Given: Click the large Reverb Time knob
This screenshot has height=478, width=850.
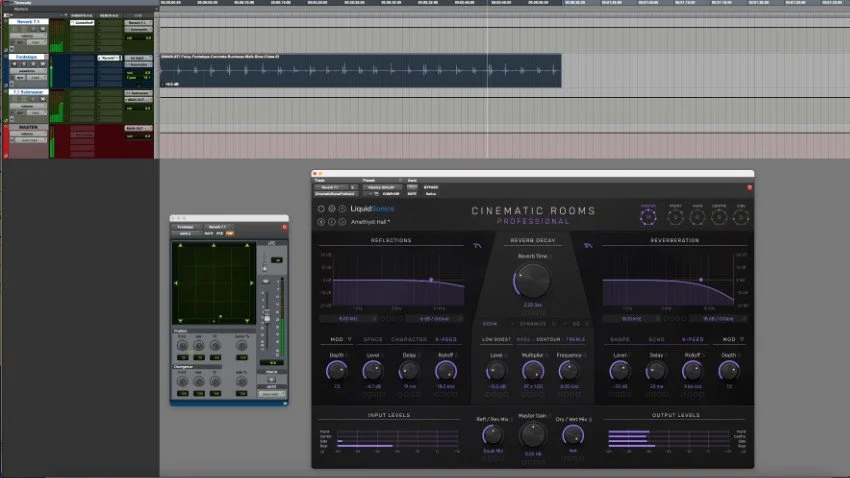Looking at the screenshot, I should pos(532,281).
